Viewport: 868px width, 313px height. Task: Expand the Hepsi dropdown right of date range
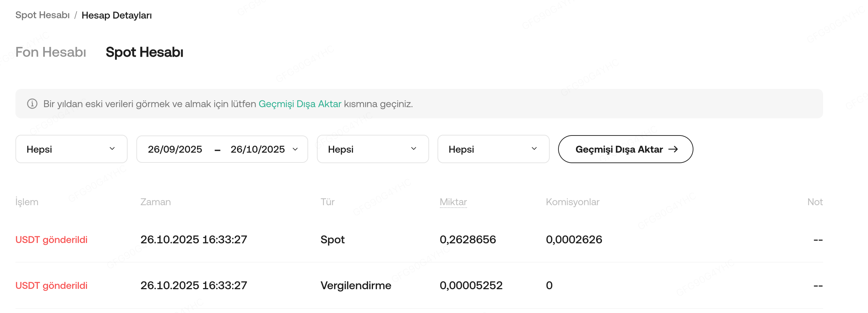coord(373,149)
